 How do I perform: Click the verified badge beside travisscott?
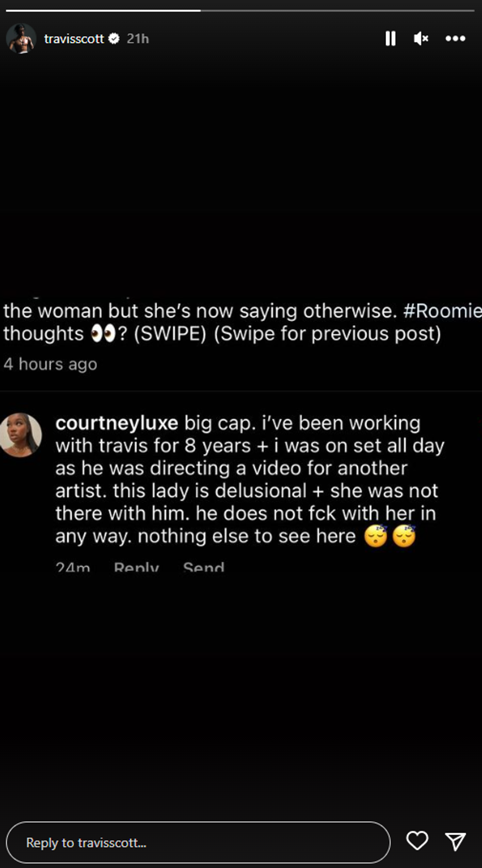click(114, 38)
